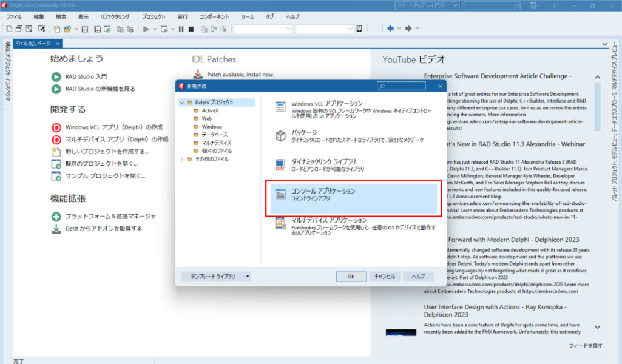Click the フィードを隠す link

pyautogui.click(x=585, y=346)
